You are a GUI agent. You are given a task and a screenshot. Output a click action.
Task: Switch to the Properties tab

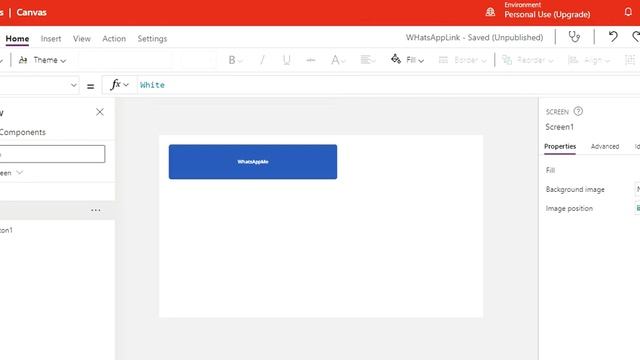(560, 147)
